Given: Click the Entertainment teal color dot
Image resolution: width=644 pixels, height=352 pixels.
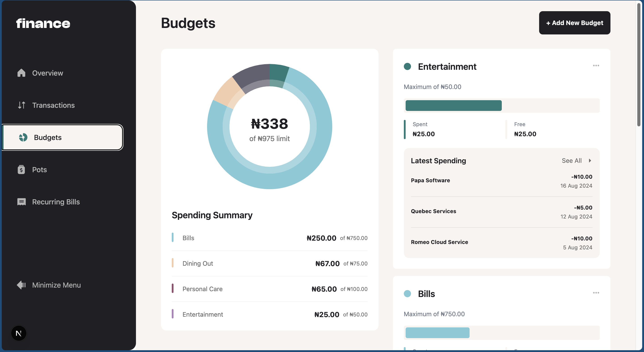Looking at the screenshot, I should (x=407, y=66).
